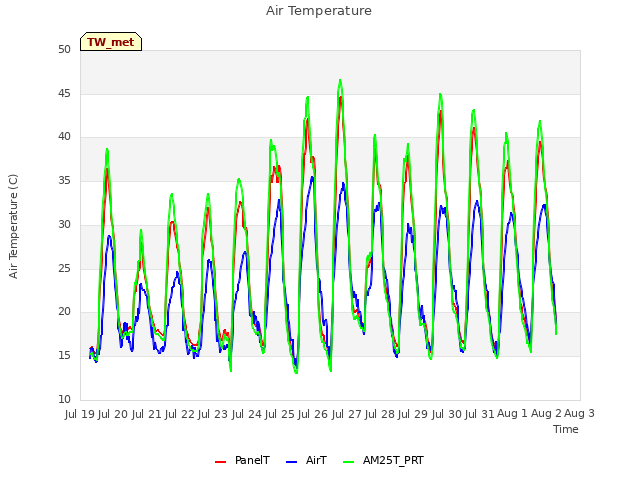
Task: Click the Aug 3 x-axis tick label
Action: pyautogui.click(x=579, y=414)
